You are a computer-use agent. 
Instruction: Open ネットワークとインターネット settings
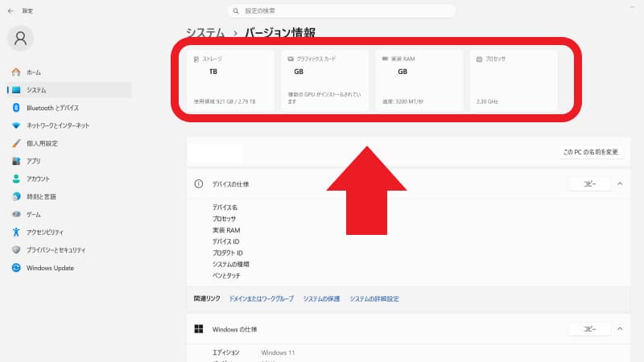click(x=69, y=125)
